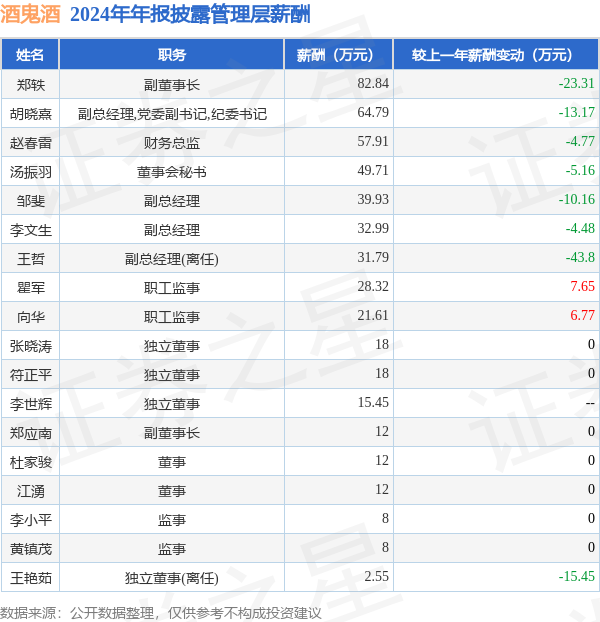This screenshot has height=622, width=600.
Task: Select the name 王艳茹
Action: tap(31, 578)
